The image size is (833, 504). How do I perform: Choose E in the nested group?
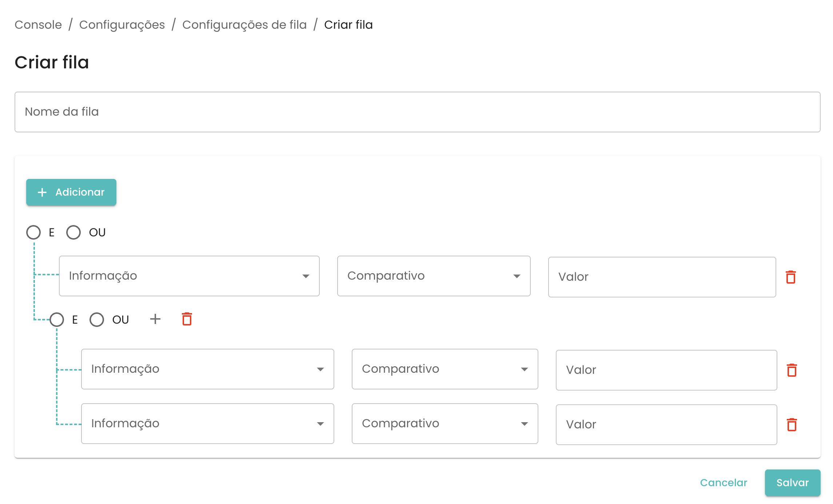[57, 320]
